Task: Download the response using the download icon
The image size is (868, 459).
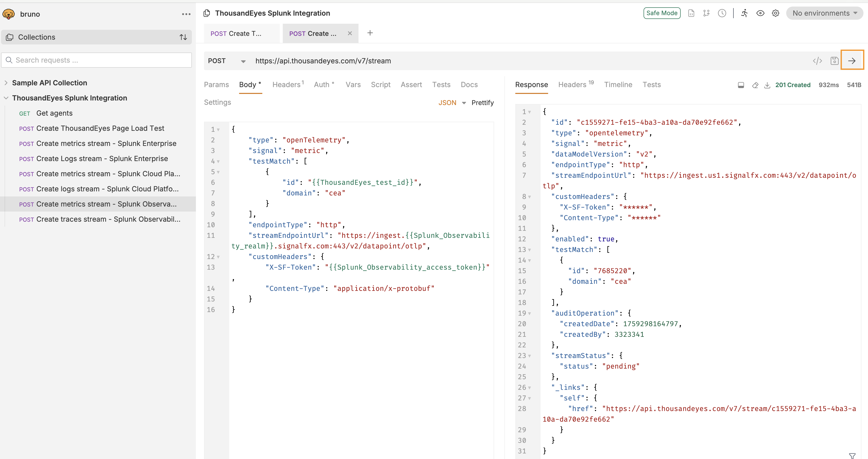Action: click(x=767, y=85)
